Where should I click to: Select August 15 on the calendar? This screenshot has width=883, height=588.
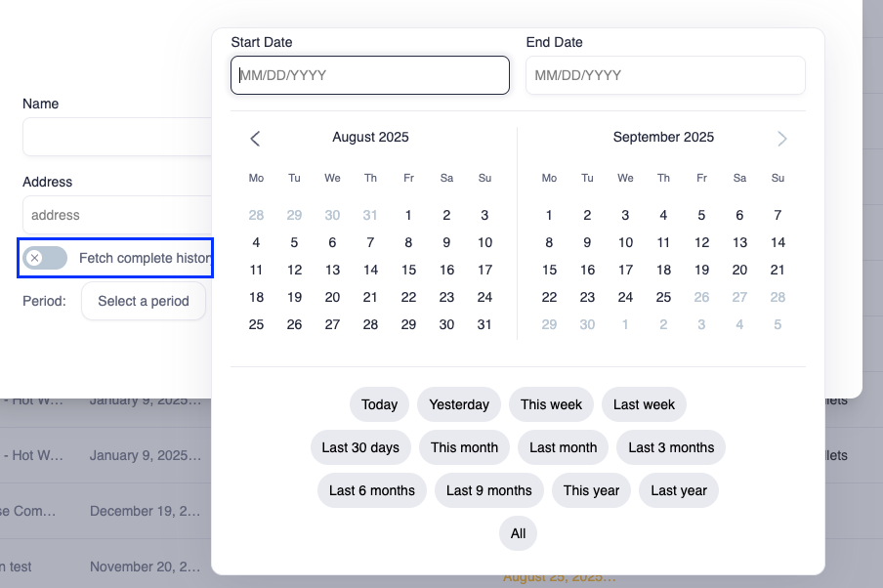[408, 270]
